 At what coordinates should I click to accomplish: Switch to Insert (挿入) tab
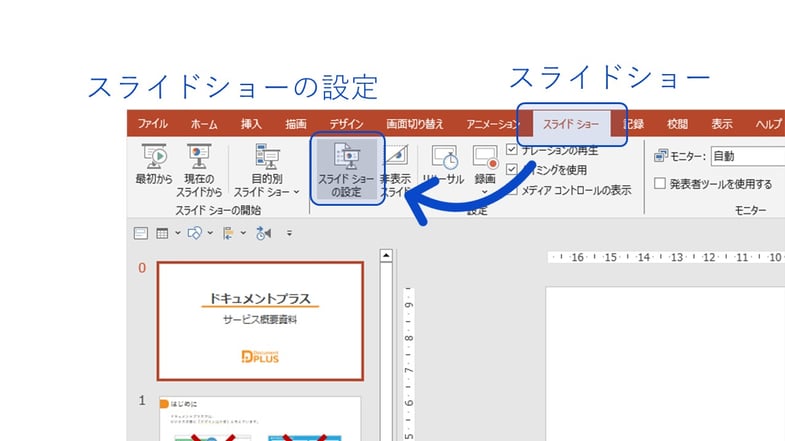coord(251,124)
